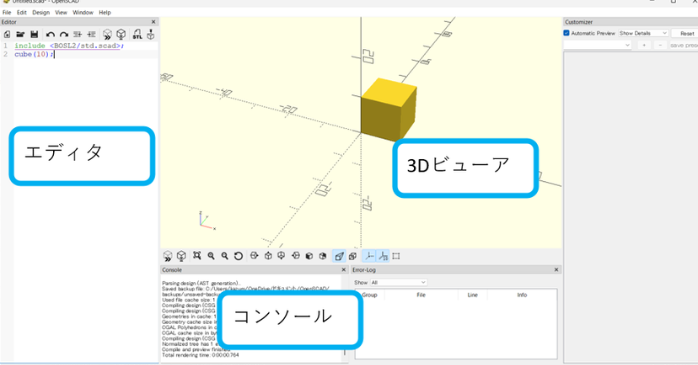Close the Console panel
Image resolution: width=698 pixels, height=365 pixels.
point(344,270)
